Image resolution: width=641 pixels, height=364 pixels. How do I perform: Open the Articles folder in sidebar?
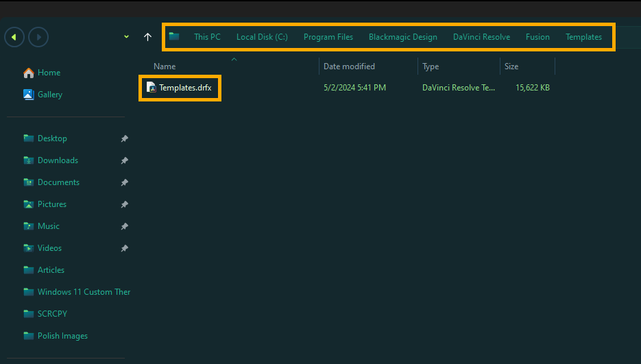pyautogui.click(x=51, y=270)
